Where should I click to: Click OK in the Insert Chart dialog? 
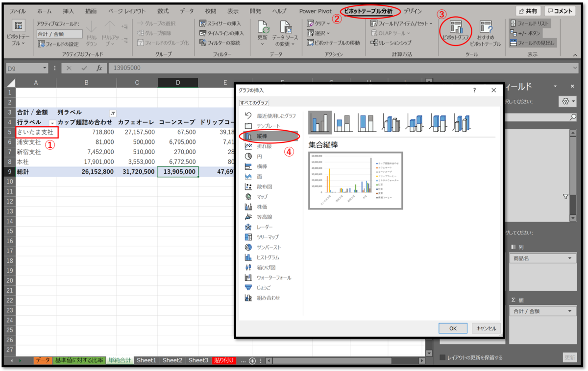click(x=453, y=328)
